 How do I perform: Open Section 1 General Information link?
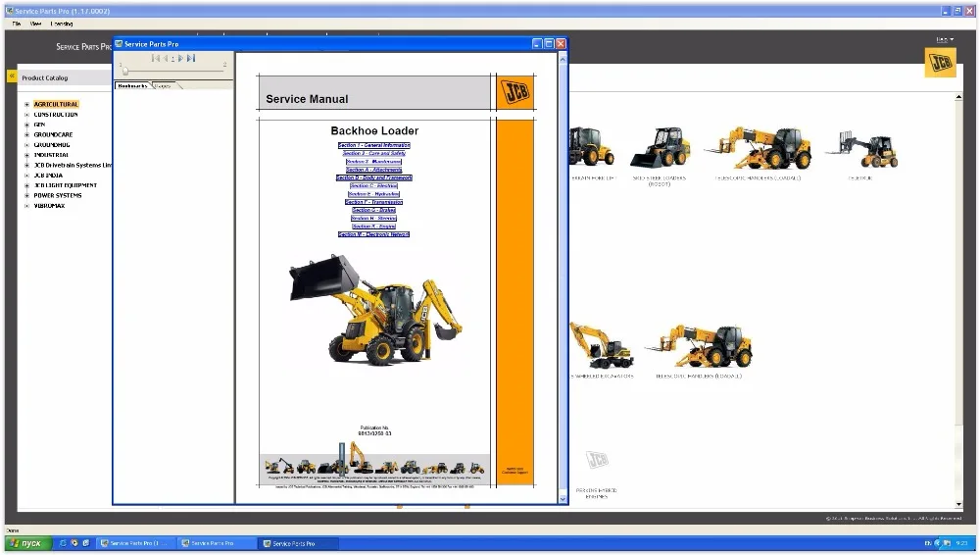click(x=374, y=145)
